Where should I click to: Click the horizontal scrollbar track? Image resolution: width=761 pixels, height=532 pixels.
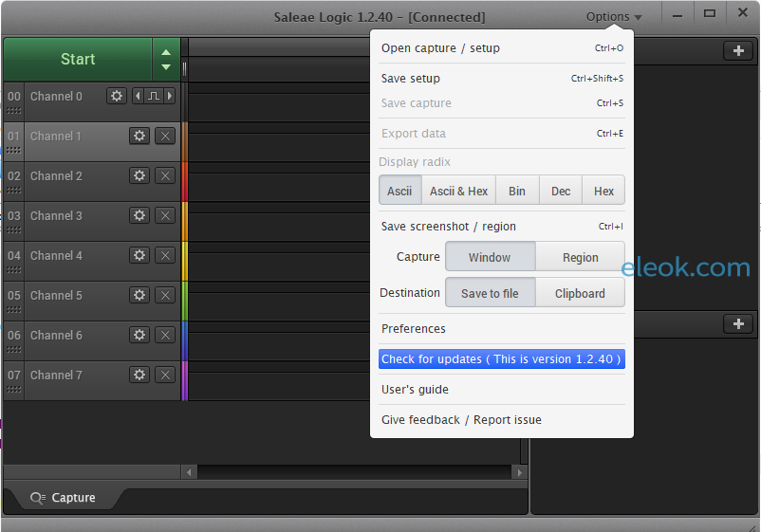354,472
